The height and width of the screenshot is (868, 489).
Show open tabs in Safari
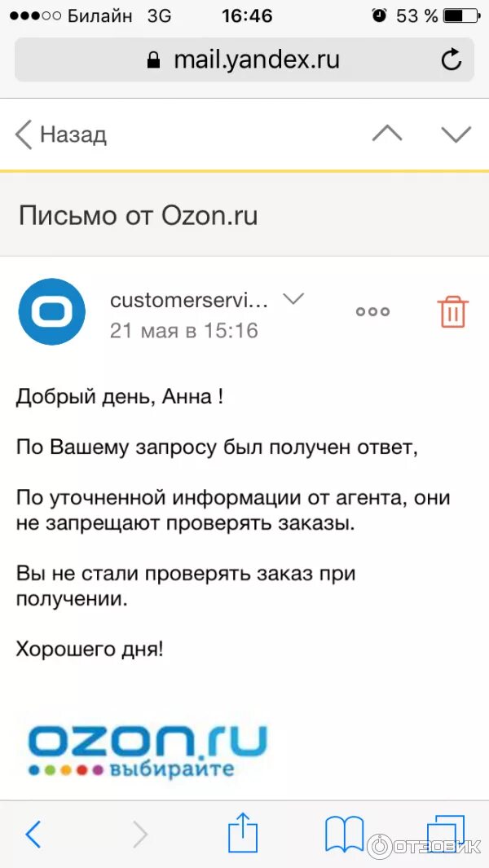pos(445,833)
